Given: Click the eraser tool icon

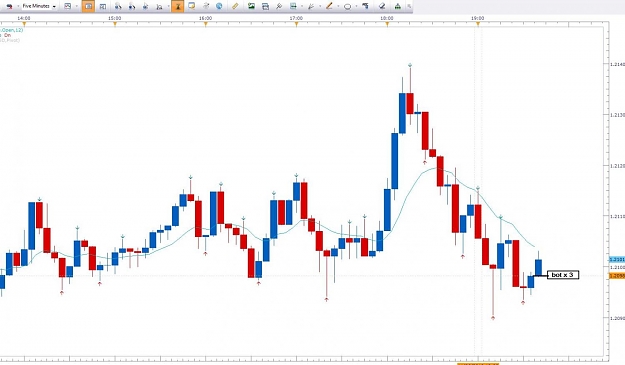Looking at the screenshot, I should [x=382, y=6].
